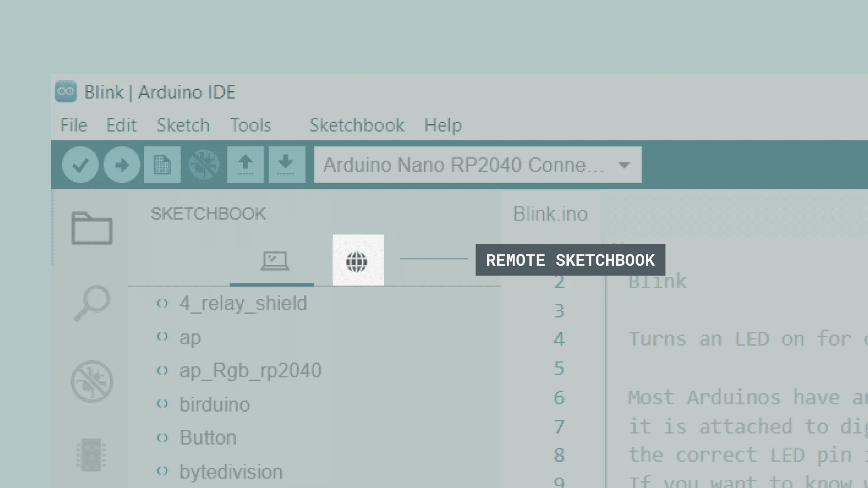Click line number 4 in editor gutter
This screenshot has height=488, width=868.
[559, 339]
